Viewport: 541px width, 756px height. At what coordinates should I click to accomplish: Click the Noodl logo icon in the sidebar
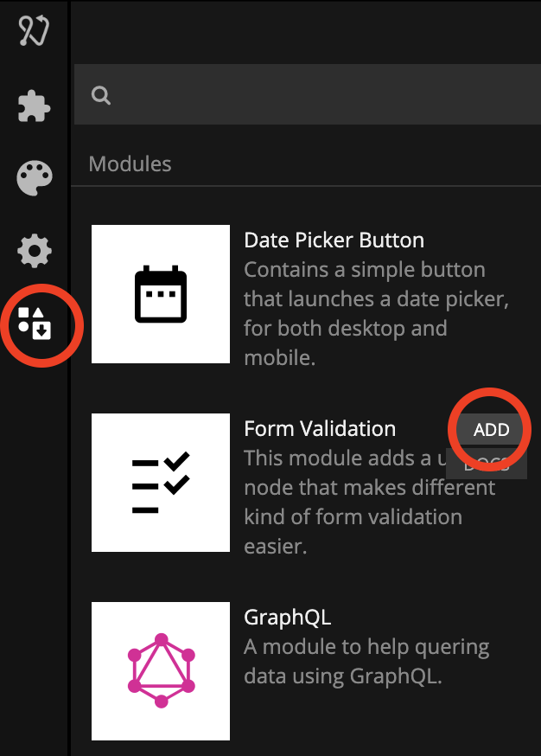35,32
